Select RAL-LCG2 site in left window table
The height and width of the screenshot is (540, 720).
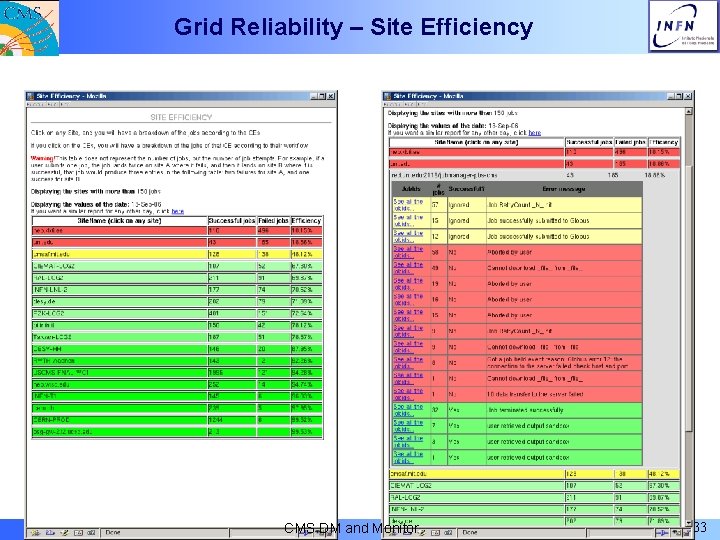click(x=119, y=278)
